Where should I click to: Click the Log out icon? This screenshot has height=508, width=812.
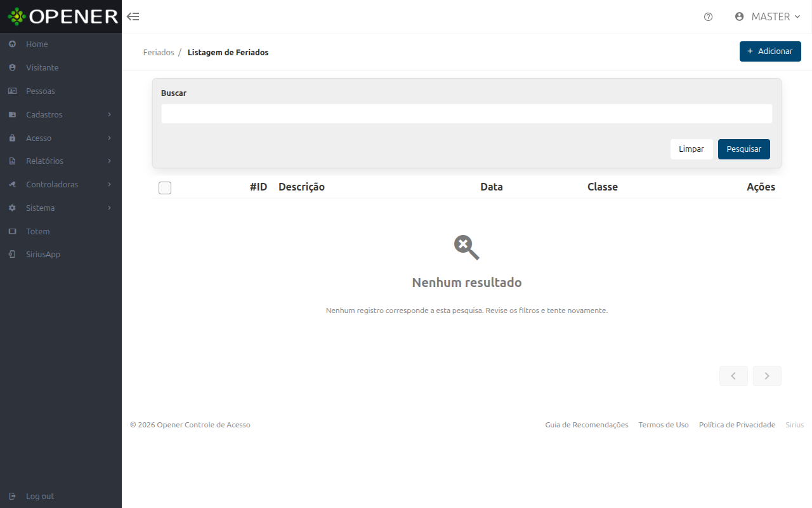(x=12, y=496)
